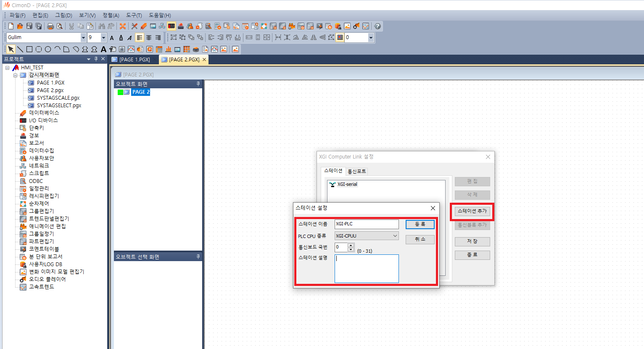Open the Gulim font dropdown
Screen dimensions: 644x349
[83, 37]
